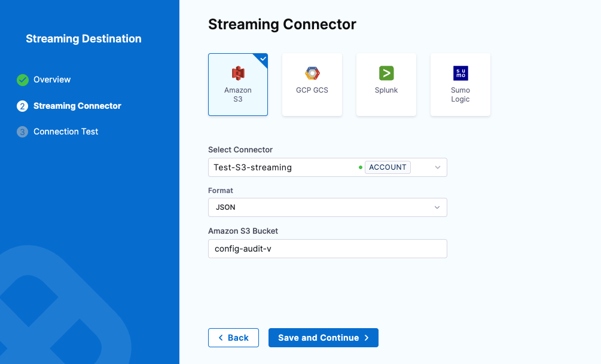Viewport: 601px width, 364px height.
Task: Click the step 2 number badge
Action: pyautogui.click(x=23, y=106)
